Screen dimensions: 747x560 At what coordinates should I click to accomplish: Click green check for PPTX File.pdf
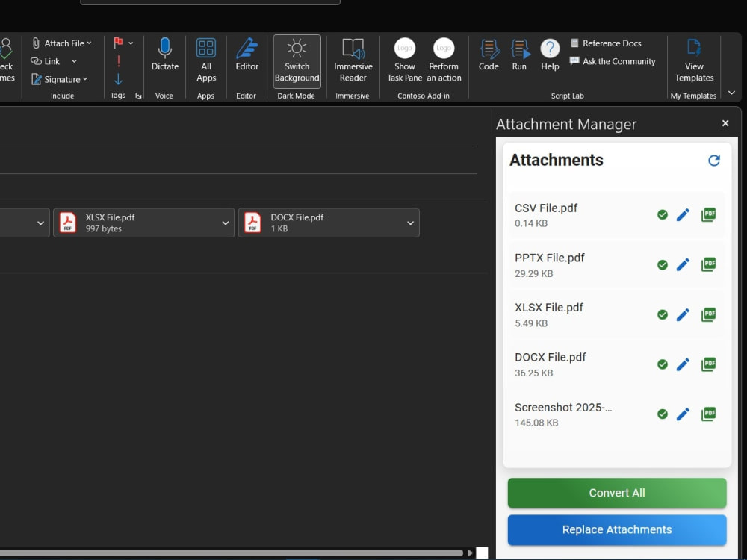click(x=662, y=265)
